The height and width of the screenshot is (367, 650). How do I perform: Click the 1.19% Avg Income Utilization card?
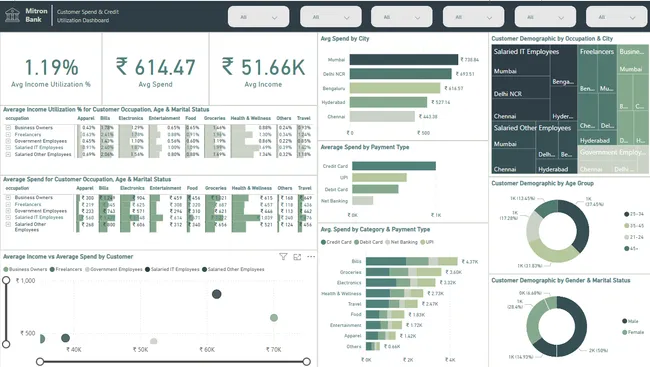point(51,69)
